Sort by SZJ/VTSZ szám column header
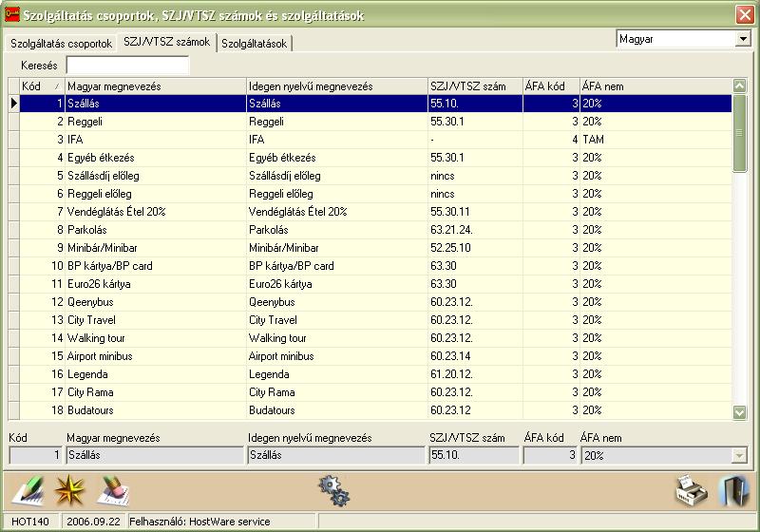760x532 pixels. 475,86
